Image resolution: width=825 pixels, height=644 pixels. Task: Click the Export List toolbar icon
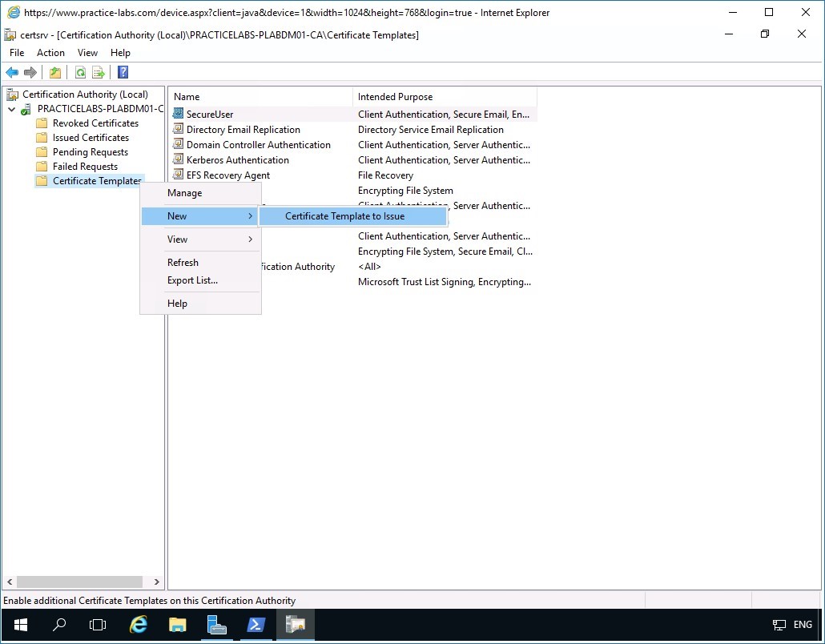(x=98, y=72)
